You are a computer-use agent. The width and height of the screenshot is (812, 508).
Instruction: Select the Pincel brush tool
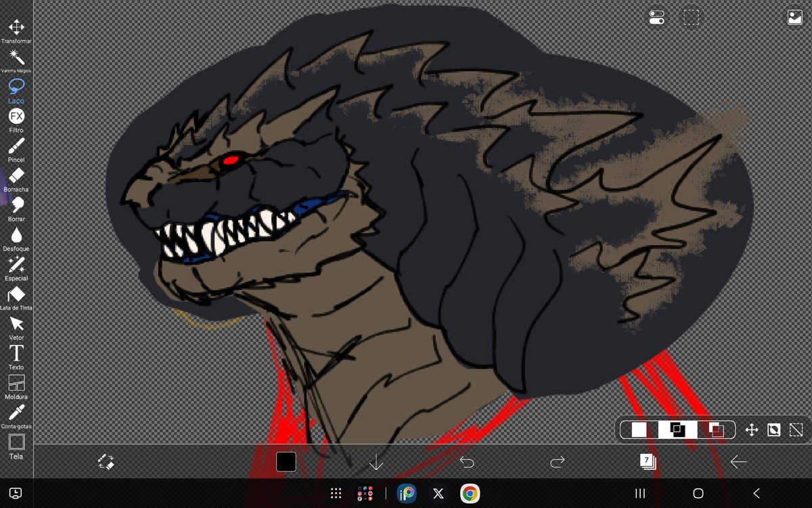[x=16, y=150]
